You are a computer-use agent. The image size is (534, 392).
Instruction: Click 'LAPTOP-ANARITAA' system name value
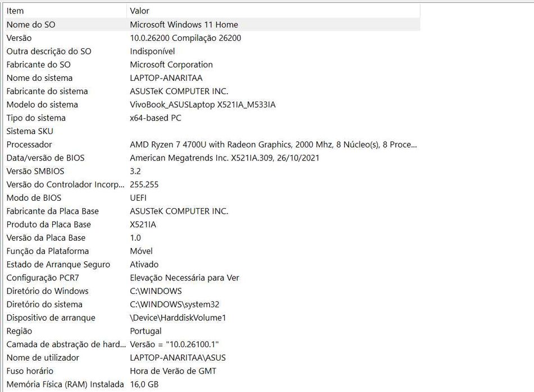point(166,78)
